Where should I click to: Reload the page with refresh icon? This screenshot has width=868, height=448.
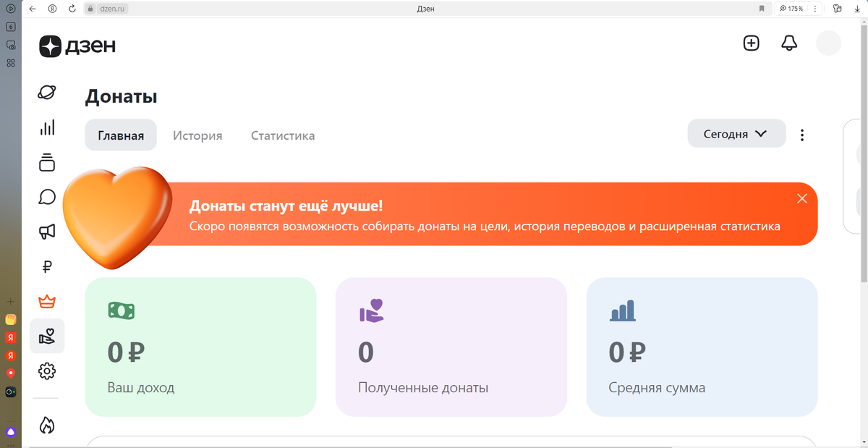point(72,9)
